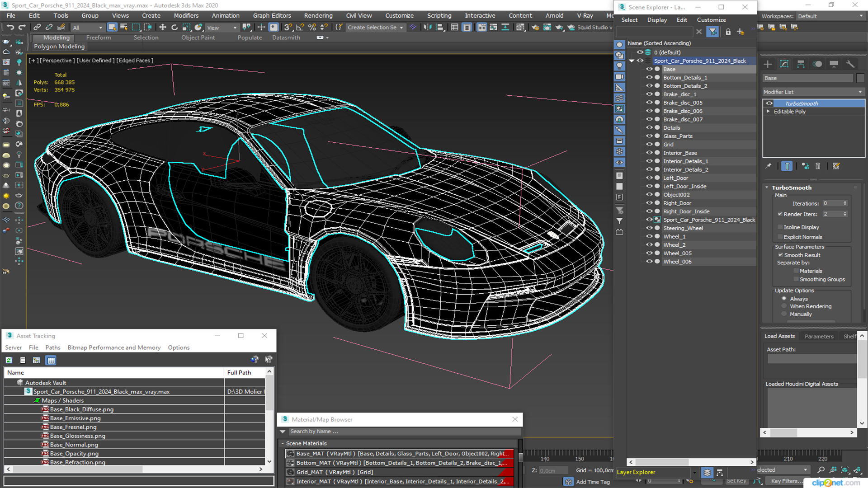Activate the Select and Link tool
Viewport: 868px width, 488px height.
click(38, 28)
